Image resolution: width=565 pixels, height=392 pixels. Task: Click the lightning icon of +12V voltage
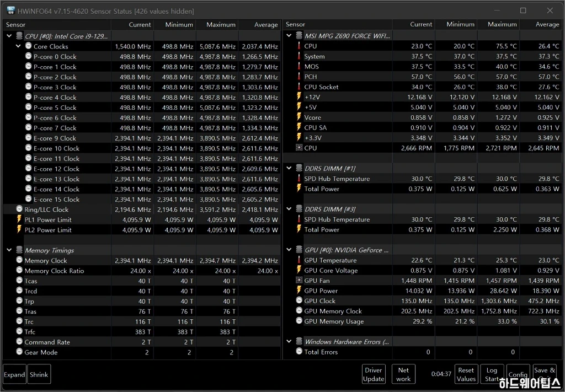click(299, 97)
